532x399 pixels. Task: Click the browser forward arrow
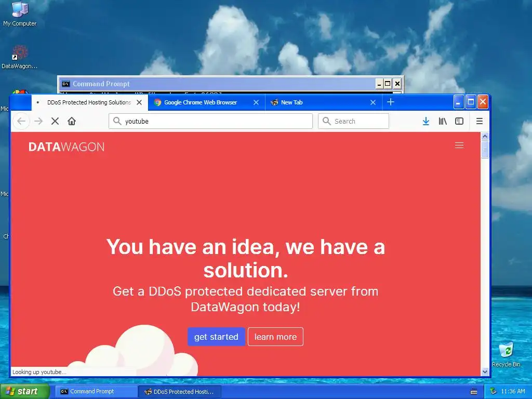tap(38, 121)
